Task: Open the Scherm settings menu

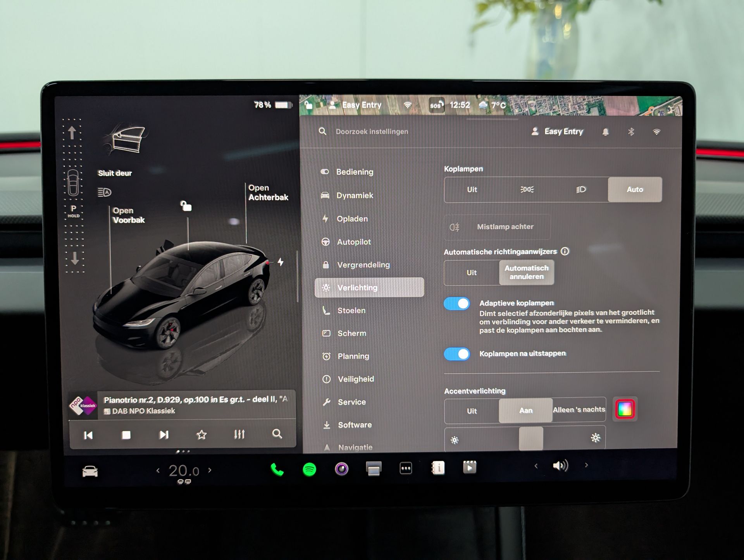Action: (351, 333)
